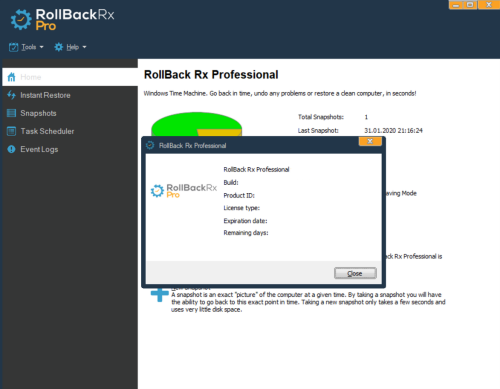Click the partially hidden 'aving Mode' text
Image resolution: width=500 pixels, height=389 pixels.
click(x=401, y=193)
